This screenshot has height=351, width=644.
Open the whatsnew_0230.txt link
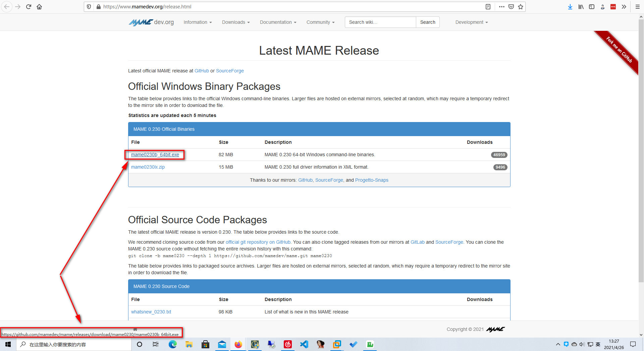pyautogui.click(x=151, y=312)
